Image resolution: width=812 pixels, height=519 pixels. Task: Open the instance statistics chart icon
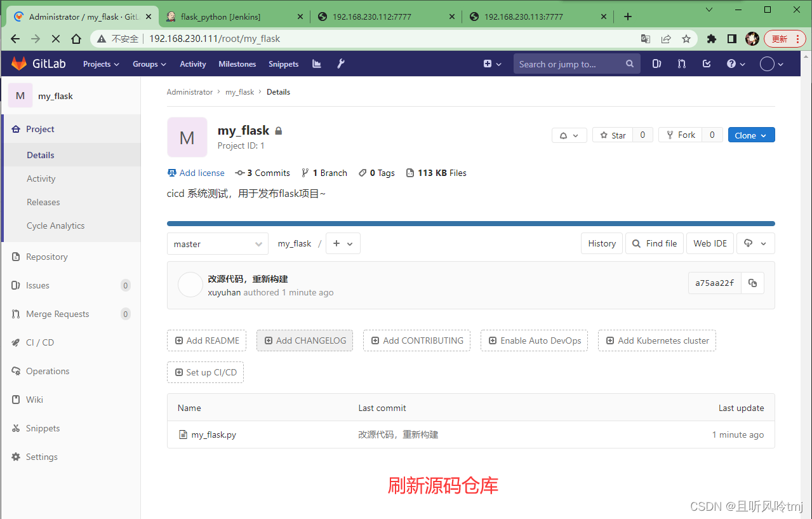(x=318, y=64)
